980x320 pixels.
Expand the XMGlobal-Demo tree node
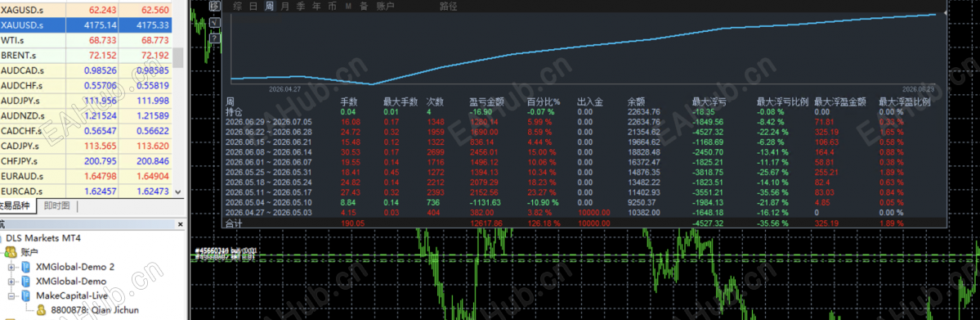(x=11, y=282)
